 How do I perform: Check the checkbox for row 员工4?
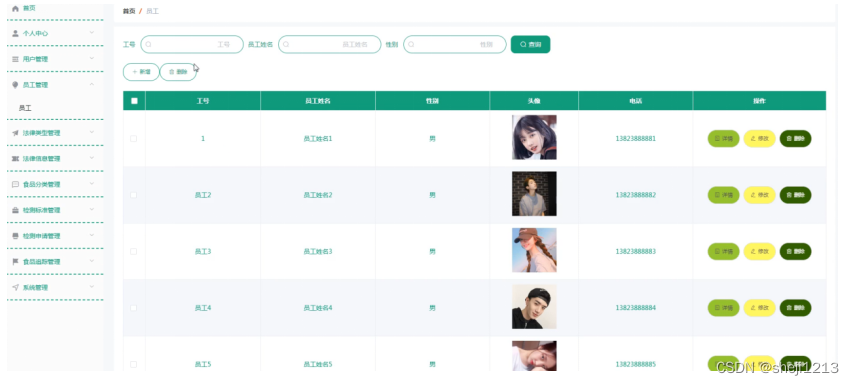[x=133, y=308]
